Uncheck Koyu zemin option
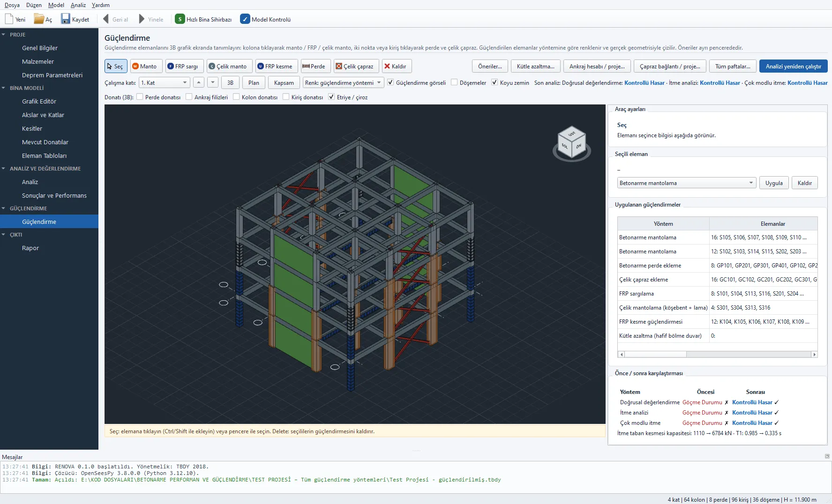Image resolution: width=832 pixels, height=504 pixels. (x=495, y=82)
